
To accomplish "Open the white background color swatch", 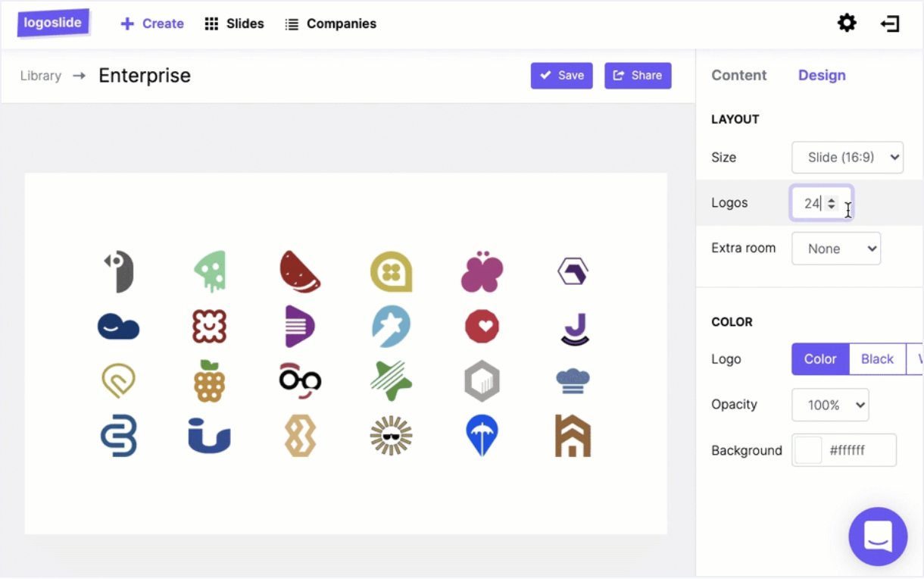I will point(808,450).
